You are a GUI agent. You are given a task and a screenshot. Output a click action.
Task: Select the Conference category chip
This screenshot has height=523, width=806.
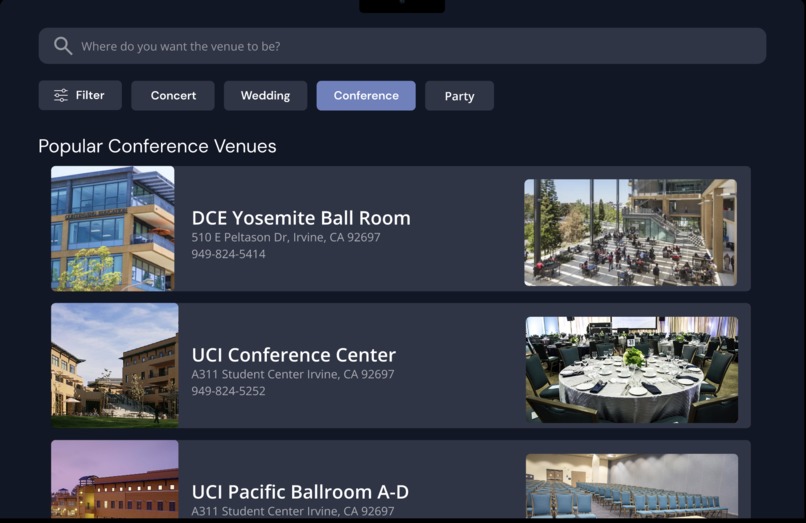366,96
